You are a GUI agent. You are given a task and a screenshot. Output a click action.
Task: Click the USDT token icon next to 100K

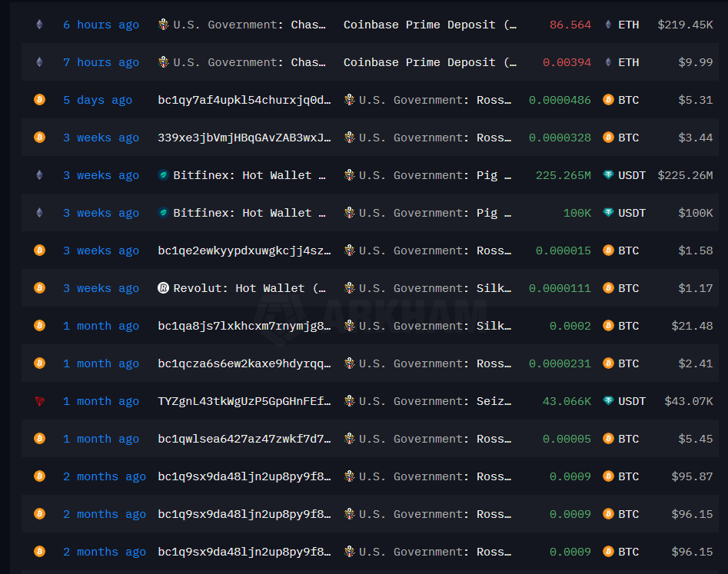pyautogui.click(x=608, y=213)
